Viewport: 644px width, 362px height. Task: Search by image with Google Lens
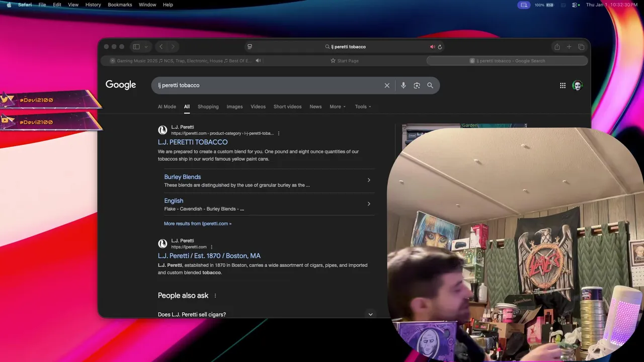[x=417, y=85]
